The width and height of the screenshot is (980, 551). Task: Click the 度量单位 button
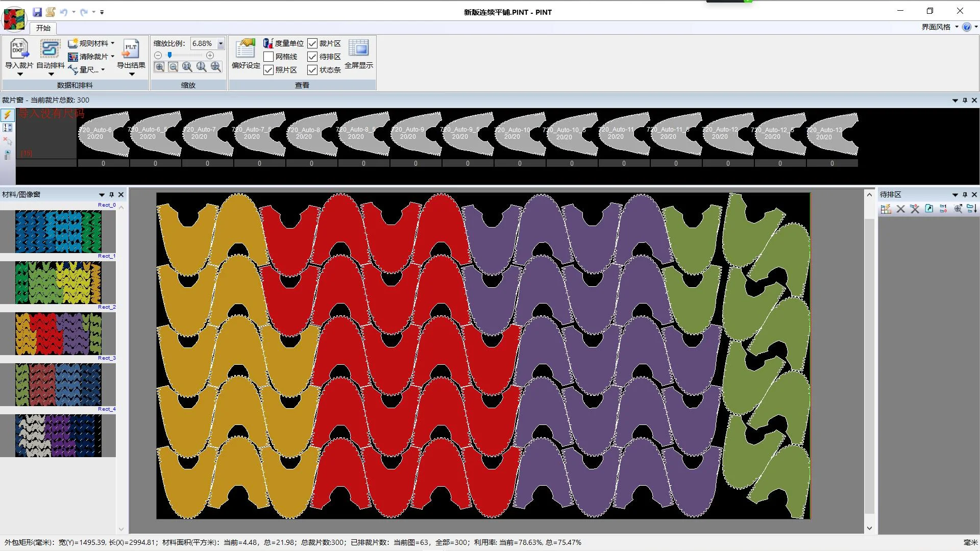283,43
